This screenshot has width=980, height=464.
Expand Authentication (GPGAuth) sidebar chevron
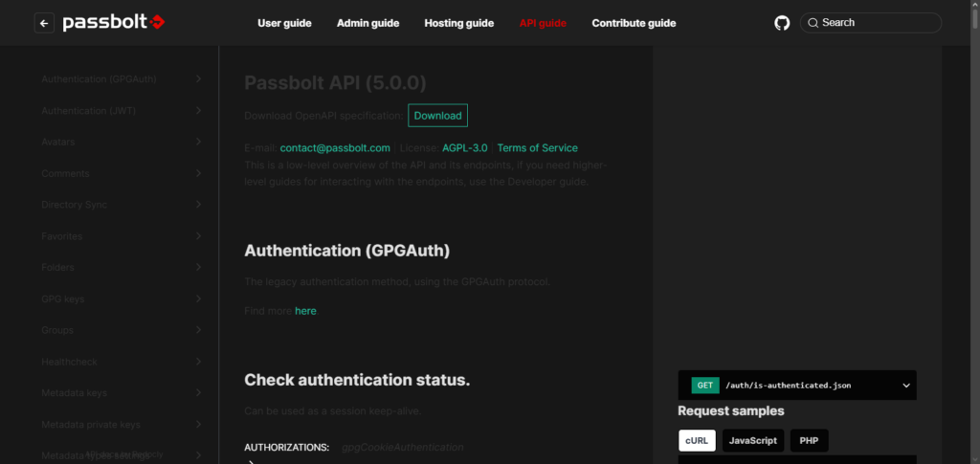tap(198, 78)
